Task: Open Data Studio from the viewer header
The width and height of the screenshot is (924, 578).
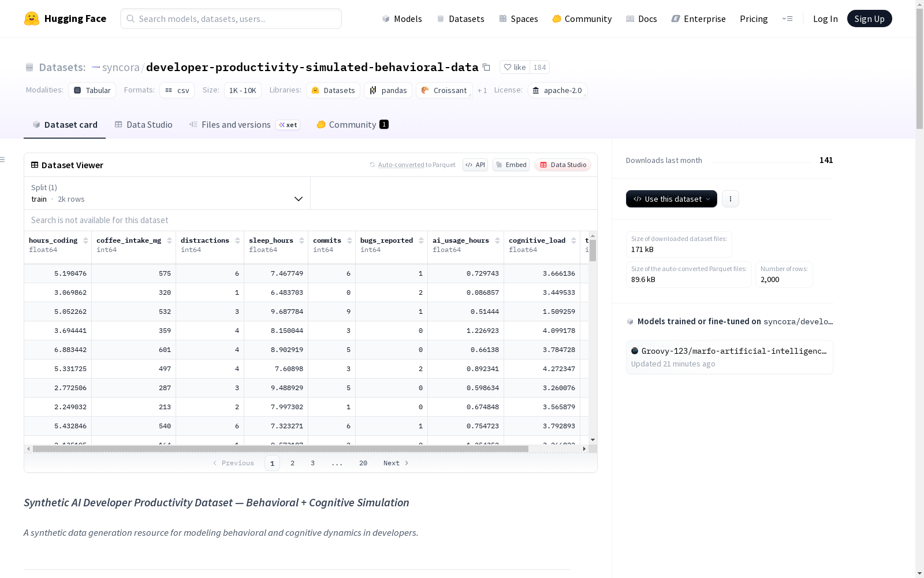Action: pos(563,165)
